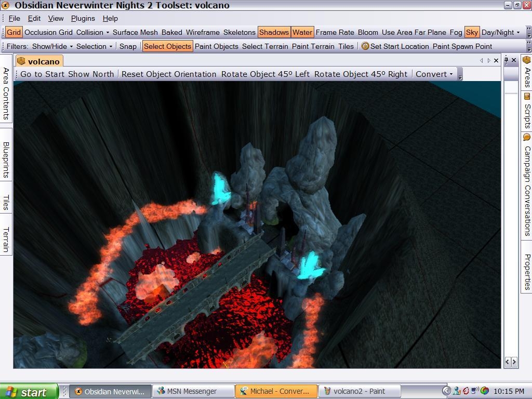Disable Shadows rendering toggle
Screen dimensions: 532x399
click(274, 32)
